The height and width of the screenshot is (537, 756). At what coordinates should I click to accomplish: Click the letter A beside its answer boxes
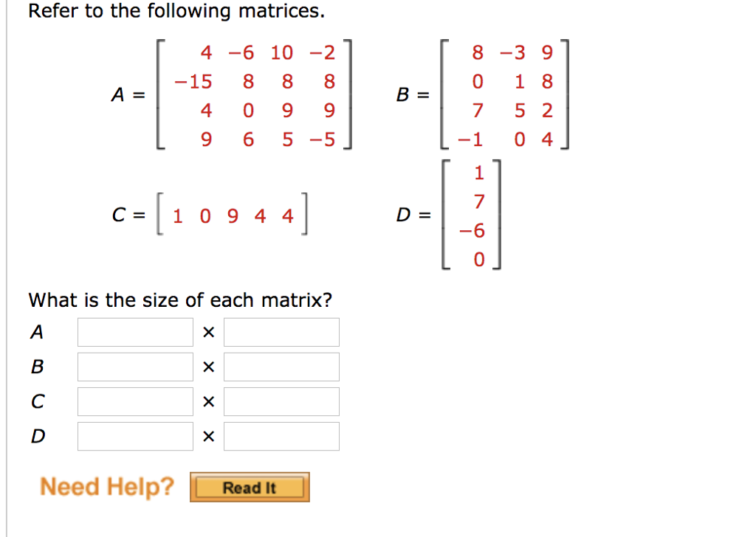pyautogui.click(x=38, y=332)
